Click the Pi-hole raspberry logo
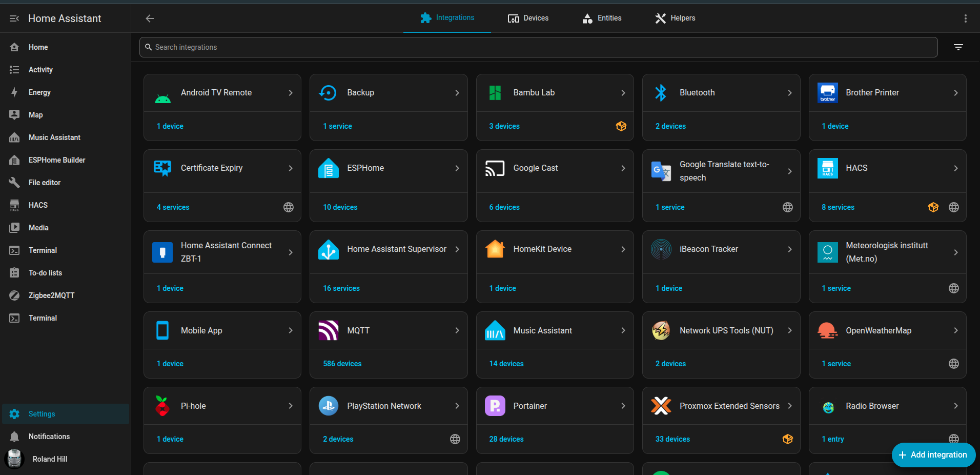980x475 pixels. pos(162,406)
